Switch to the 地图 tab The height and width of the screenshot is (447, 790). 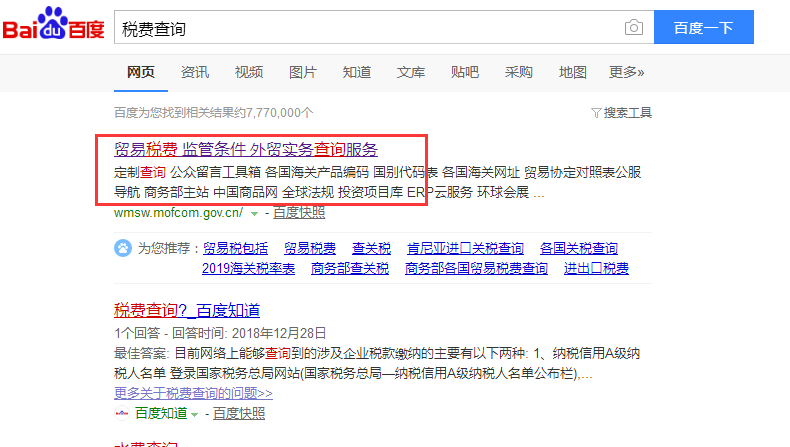572,72
